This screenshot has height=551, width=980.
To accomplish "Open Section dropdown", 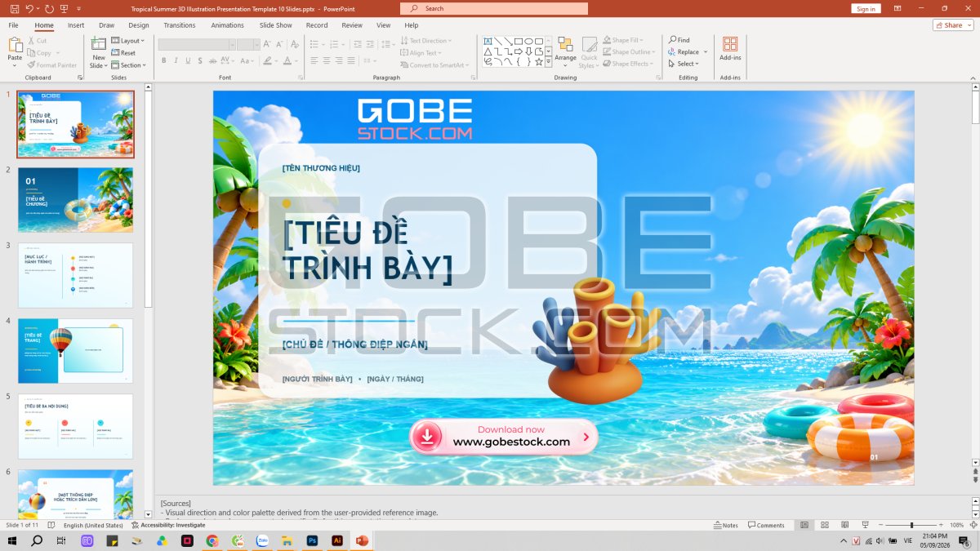I will point(129,64).
